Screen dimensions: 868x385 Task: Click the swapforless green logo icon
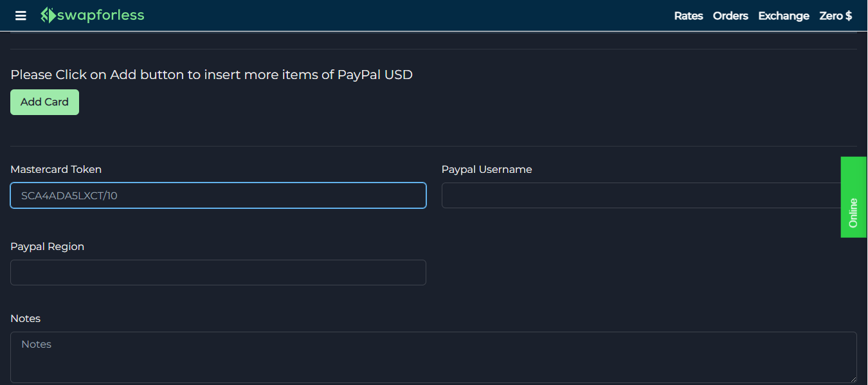tap(48, 15)
